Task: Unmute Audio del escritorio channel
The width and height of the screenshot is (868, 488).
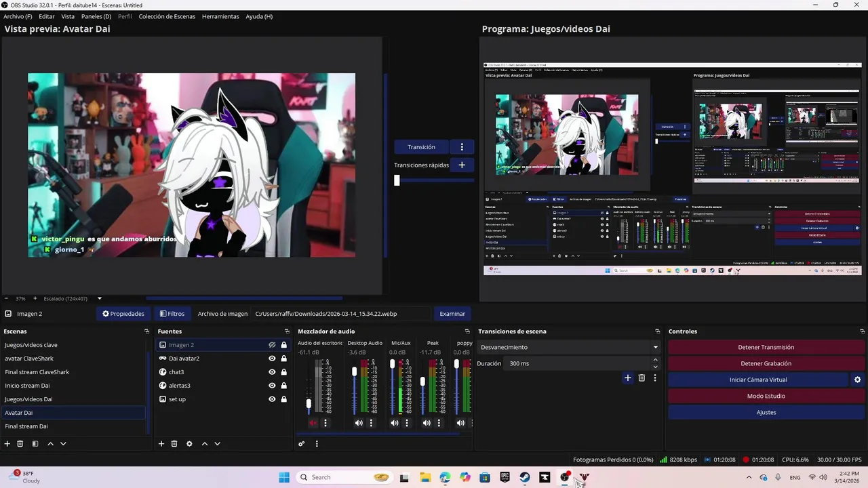Action: [313, 423]
